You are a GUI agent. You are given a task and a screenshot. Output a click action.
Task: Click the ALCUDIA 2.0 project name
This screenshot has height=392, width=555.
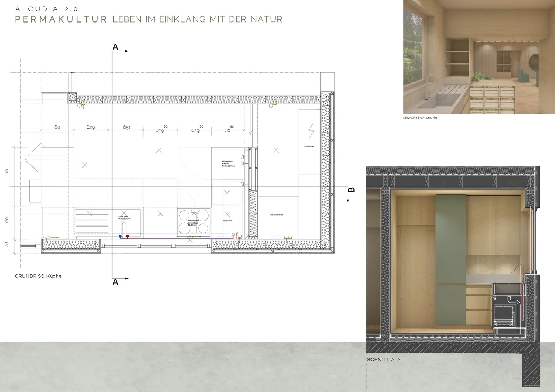[46, 9]
